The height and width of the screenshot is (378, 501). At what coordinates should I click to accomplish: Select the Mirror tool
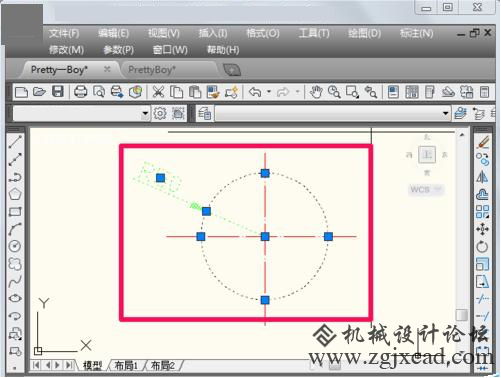483,177
